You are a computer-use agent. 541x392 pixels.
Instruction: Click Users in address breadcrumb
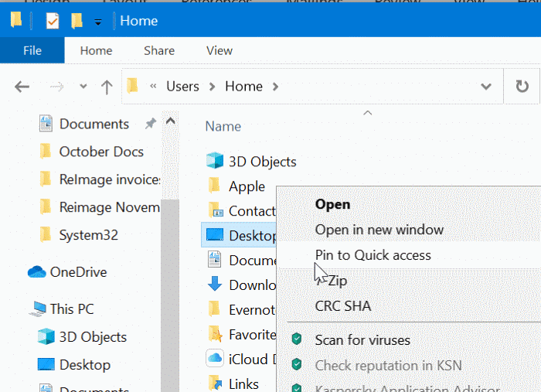(x=182, y=87)
